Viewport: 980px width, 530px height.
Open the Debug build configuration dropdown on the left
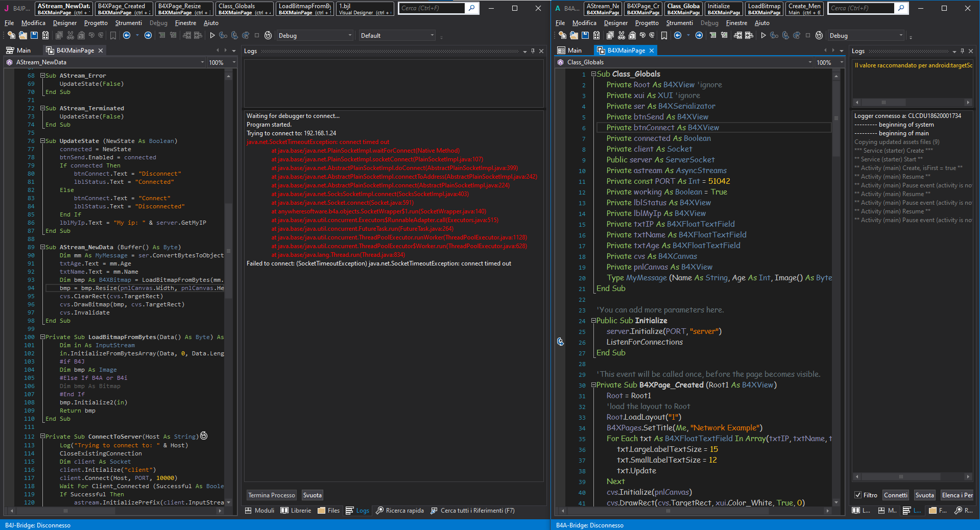(x=350, y=35)
